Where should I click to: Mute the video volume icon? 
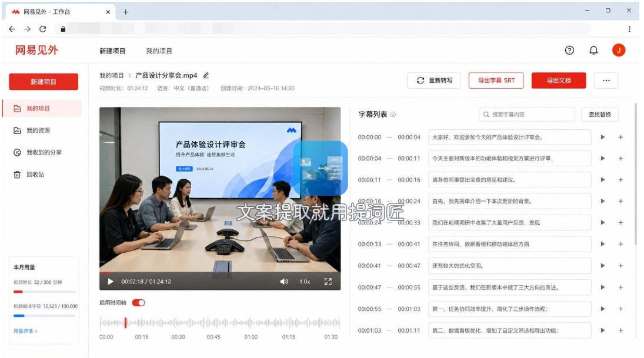tap(284, 282)
